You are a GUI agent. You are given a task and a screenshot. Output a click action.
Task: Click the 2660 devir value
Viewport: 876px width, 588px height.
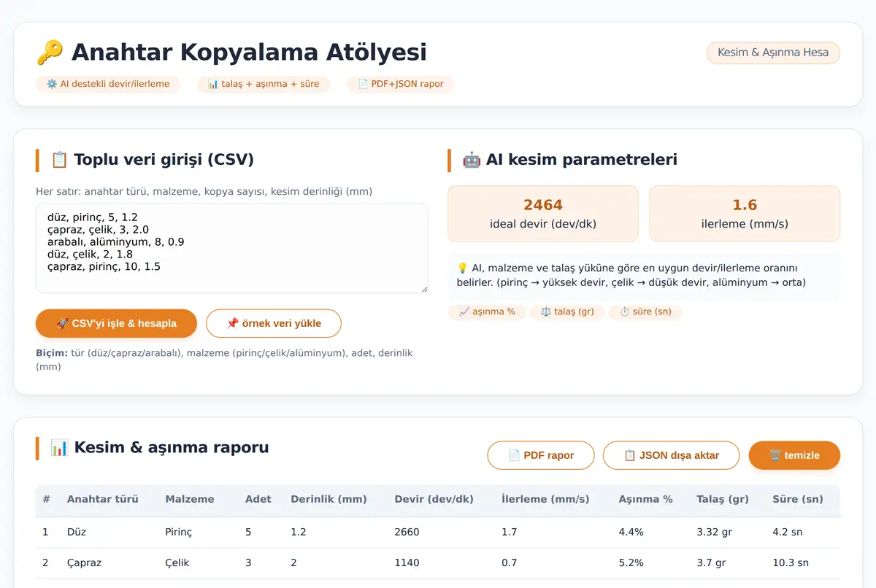(x=407, y=532)
